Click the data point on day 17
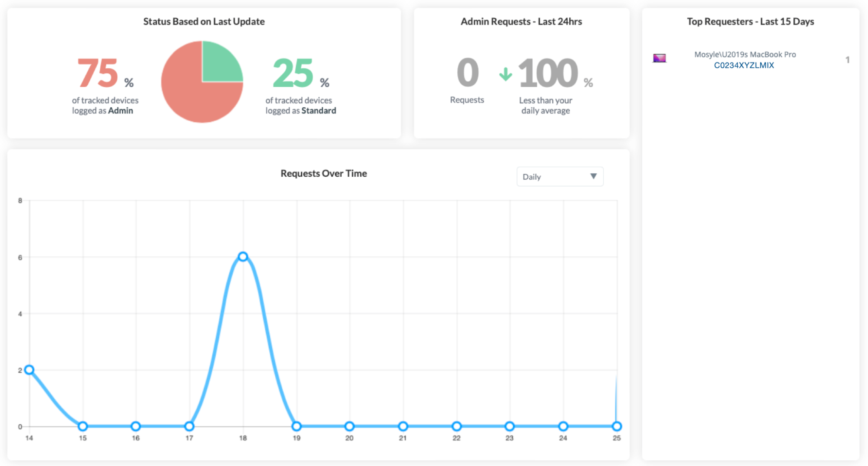868x466 pixels. point(189,426)
